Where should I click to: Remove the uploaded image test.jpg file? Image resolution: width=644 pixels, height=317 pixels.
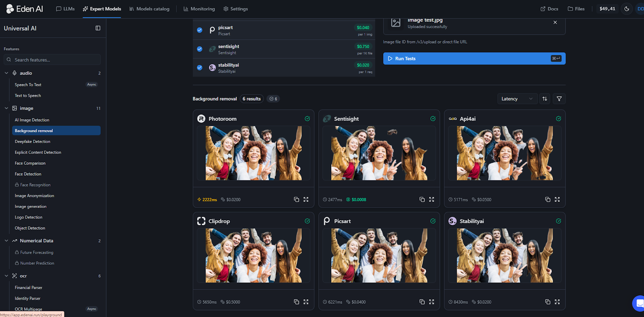click(555, 23)
